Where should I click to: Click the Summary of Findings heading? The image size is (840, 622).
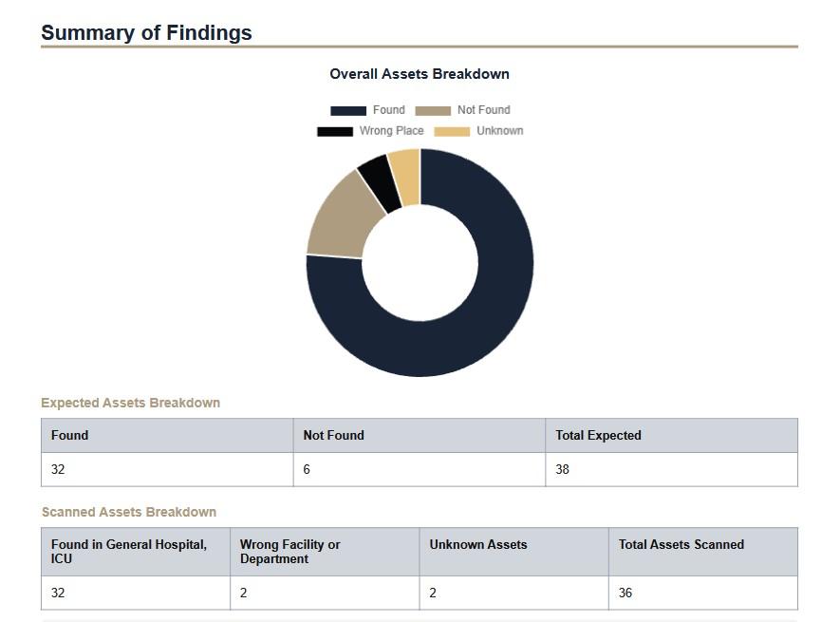[x=146, y=32]
